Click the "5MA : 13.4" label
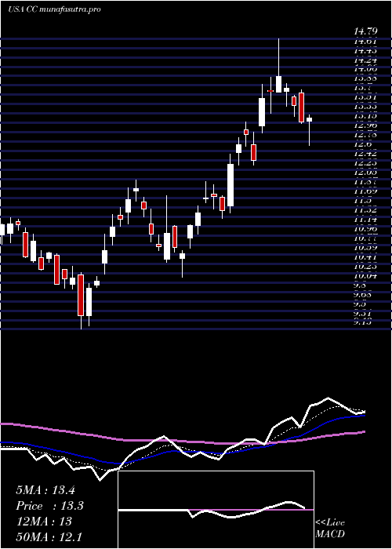This screenshot has height=549, width=392. tap(45, 490)
